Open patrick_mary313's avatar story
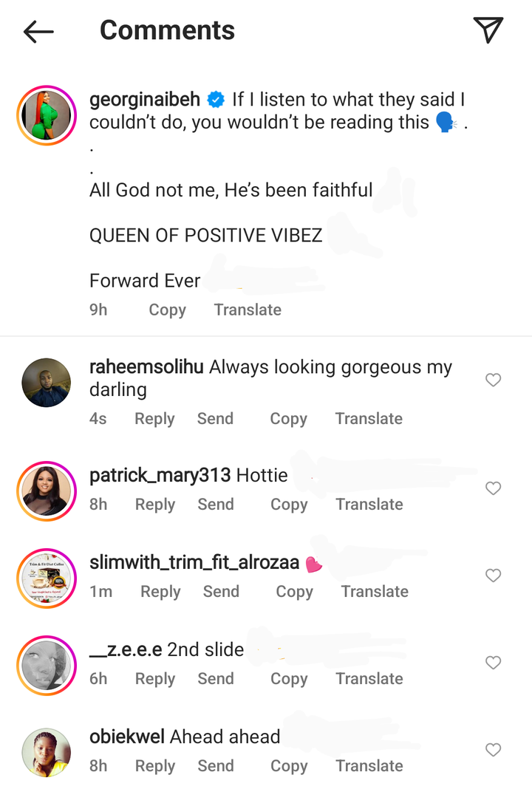The image size is (532, 792). click(47, 491)
